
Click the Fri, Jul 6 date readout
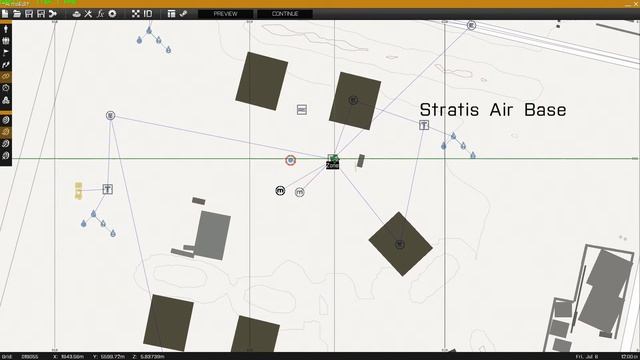pyautogui.click(x=587, y=356)
